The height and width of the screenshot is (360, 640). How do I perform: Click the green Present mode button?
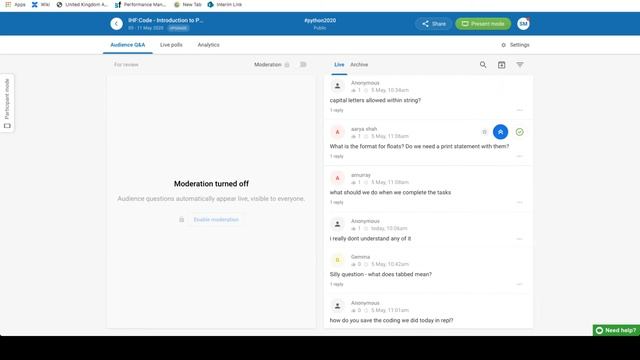(483, 24)
